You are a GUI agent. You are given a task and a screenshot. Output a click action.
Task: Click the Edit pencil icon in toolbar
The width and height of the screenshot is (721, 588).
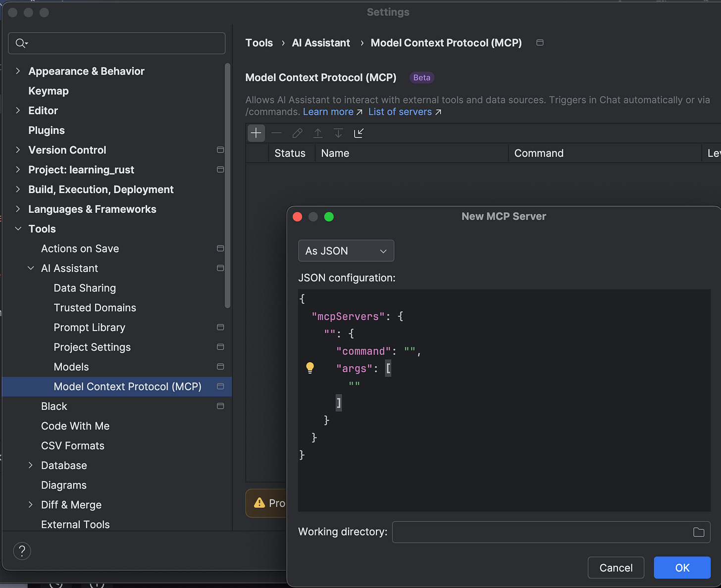pos(297,133)
